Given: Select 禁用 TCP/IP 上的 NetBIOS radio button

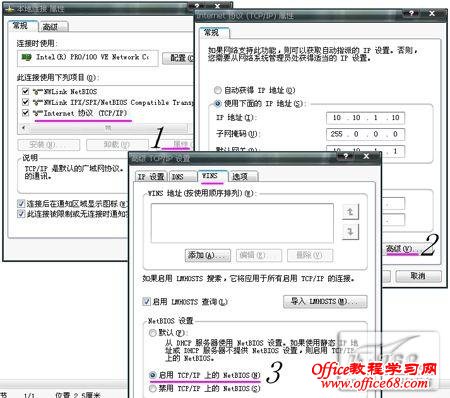Looking at the screenshot, I should point(153,388).
